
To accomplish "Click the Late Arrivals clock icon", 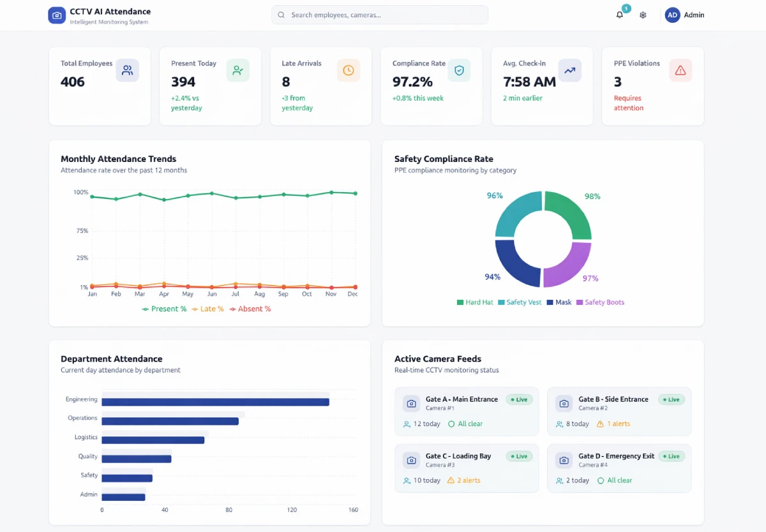I will click(x=349, y=70).
